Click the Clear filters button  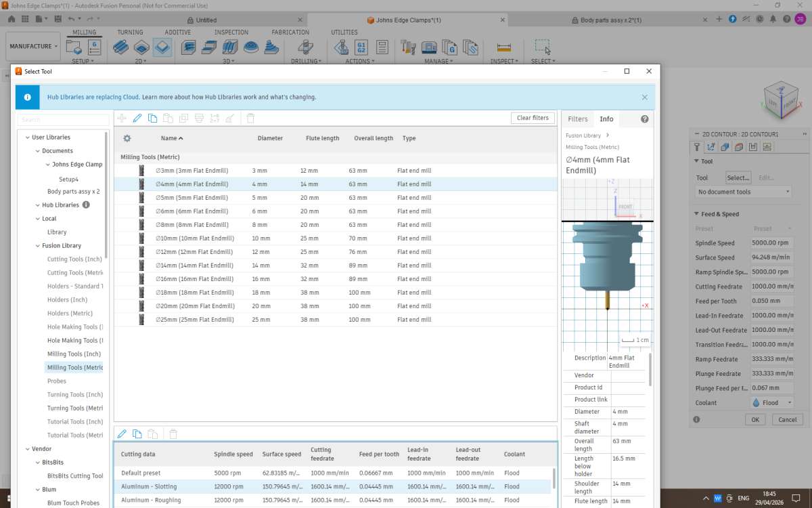pos(533,118)
